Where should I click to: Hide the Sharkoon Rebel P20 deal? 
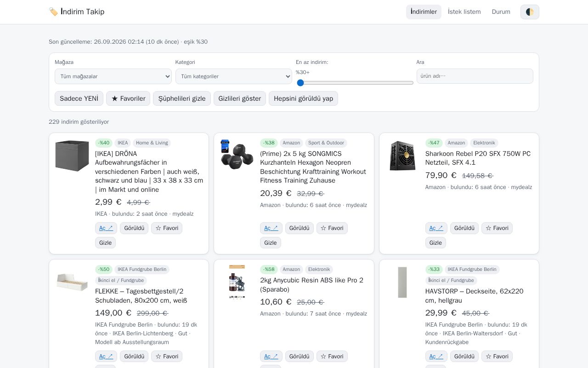[x=435, y=243]
